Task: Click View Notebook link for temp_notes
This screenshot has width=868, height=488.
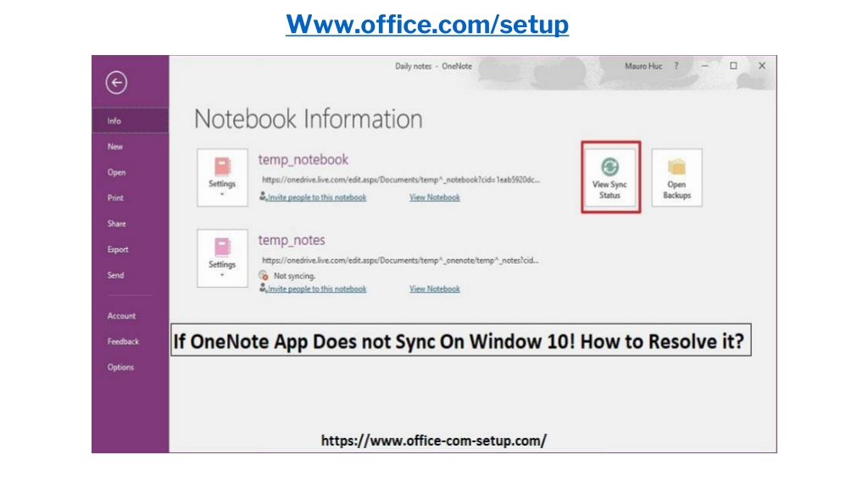Action: pyautogui.click(x=435, y=289)
